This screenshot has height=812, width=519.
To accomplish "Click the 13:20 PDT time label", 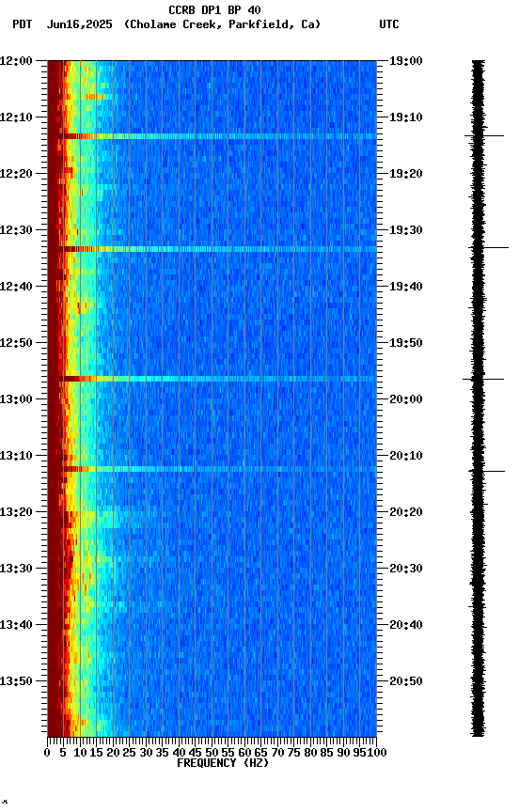I will [16, 513].
